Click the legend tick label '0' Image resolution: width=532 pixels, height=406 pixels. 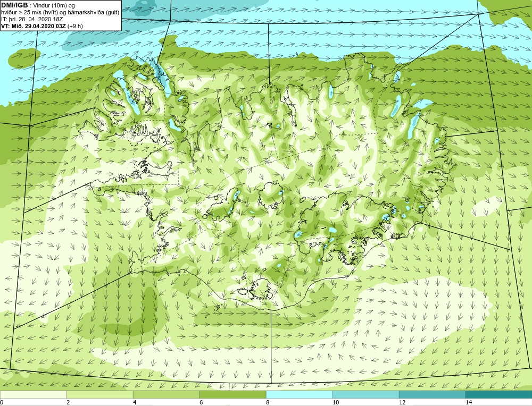click(2, 402)
